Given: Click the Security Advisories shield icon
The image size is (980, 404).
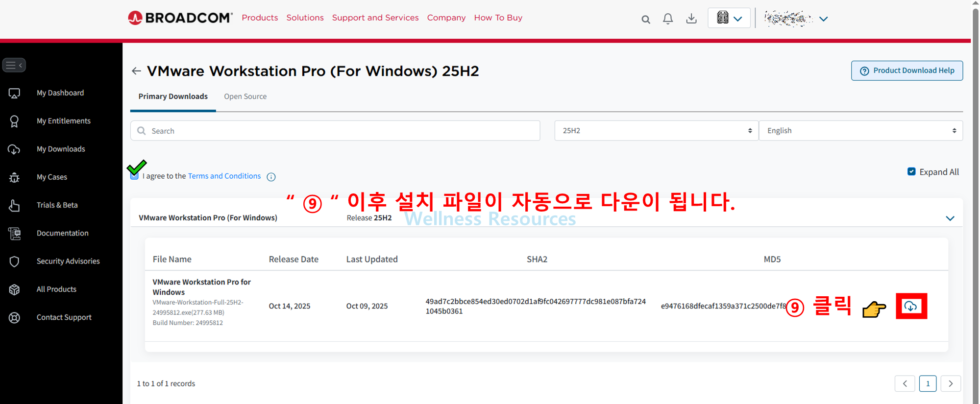Looking at the screenshot, I should pyautogui.click(x=14, y=261).
